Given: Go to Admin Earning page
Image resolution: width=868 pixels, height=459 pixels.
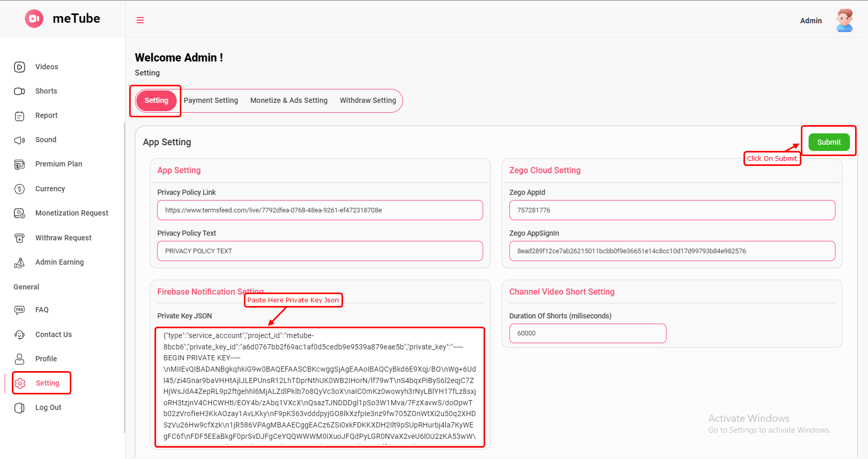Looking at the screenshot, I should pos(59,262).
